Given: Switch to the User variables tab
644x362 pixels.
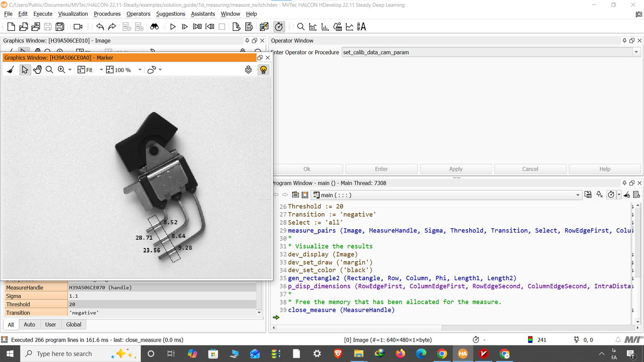Looking at the screenshot, I should [51, 324].
